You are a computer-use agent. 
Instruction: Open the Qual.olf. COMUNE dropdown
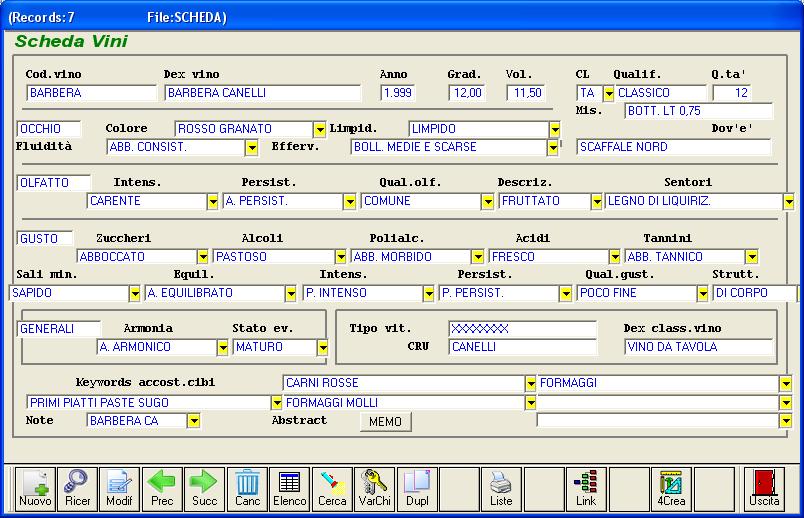pyautogui.click(x=488, y=202)
